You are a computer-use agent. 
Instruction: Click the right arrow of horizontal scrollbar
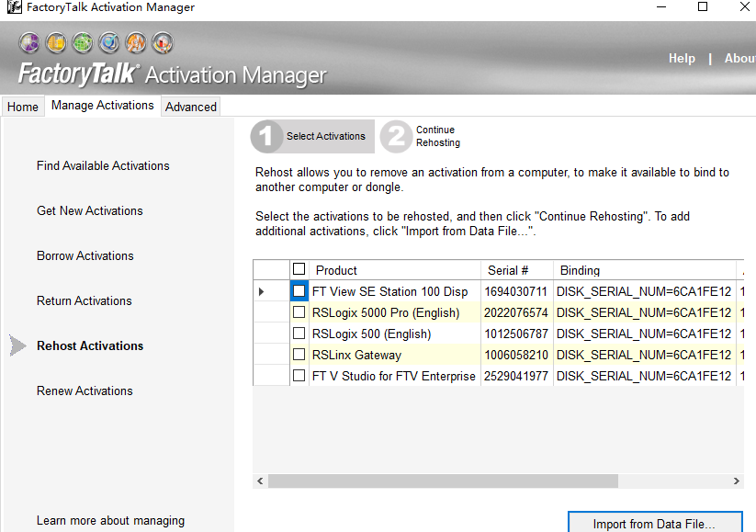(737, 481)
